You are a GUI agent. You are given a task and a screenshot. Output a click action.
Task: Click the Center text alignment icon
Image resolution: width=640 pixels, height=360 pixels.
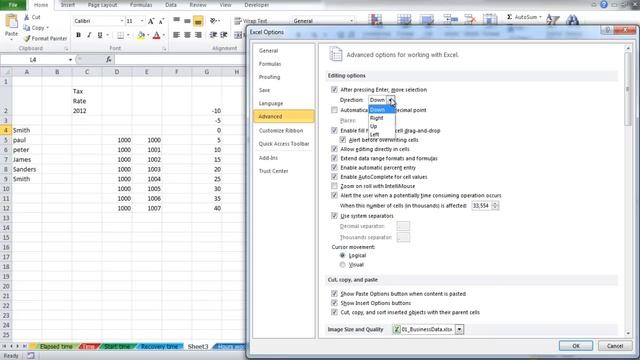(187, 36)
